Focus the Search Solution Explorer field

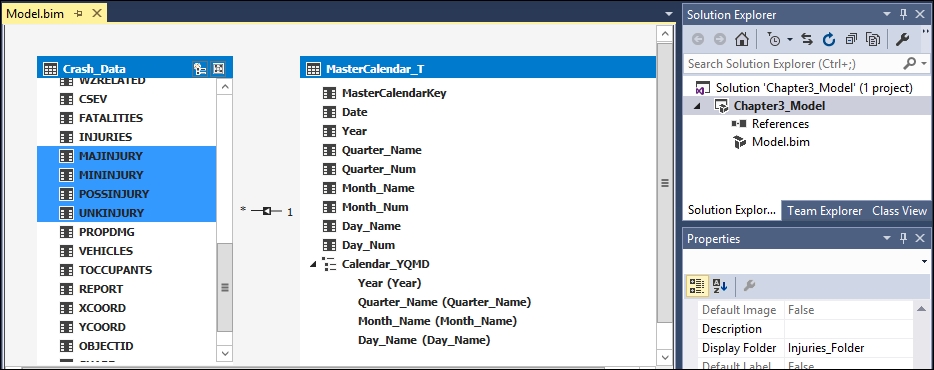tap(792, 63)
